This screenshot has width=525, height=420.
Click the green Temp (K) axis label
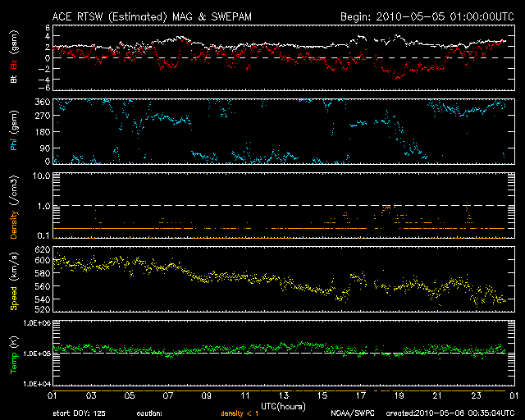click(x=14, y=353)
